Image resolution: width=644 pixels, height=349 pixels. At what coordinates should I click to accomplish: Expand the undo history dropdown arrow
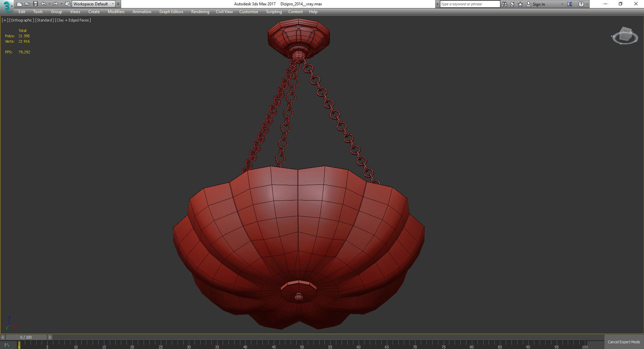click(x=49, y=4)
